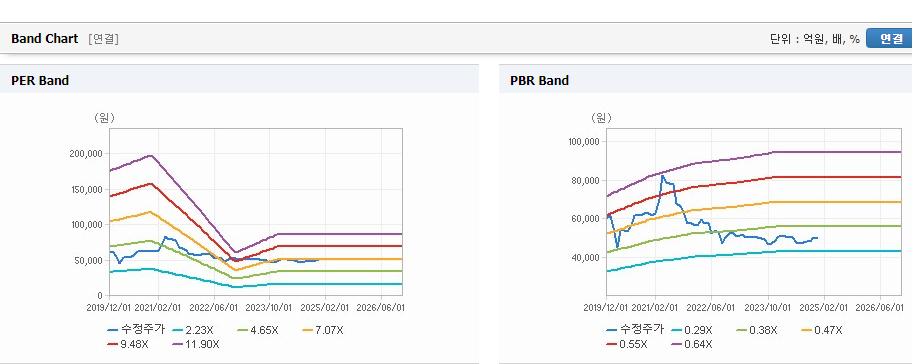Image resolution: width=912 pixels, height=364 pixels.
Task: Toggle the 9.48X legend series
Action: click(129, 344)
